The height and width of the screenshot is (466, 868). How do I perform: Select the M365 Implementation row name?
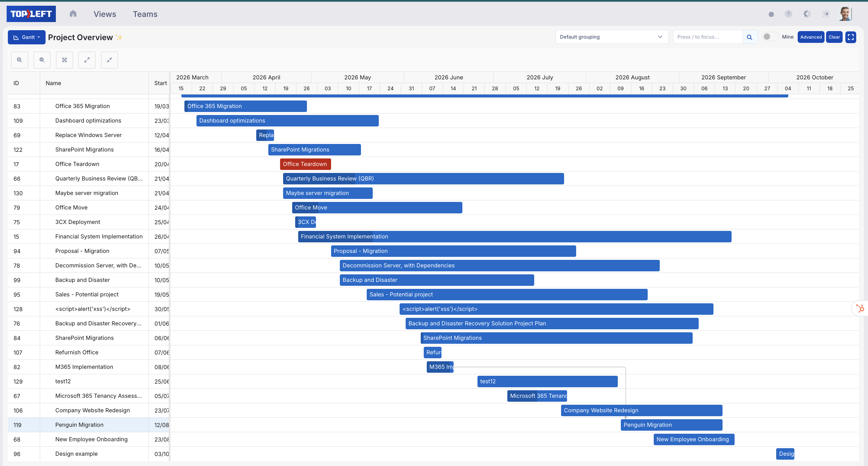click(x=84, y=367)
